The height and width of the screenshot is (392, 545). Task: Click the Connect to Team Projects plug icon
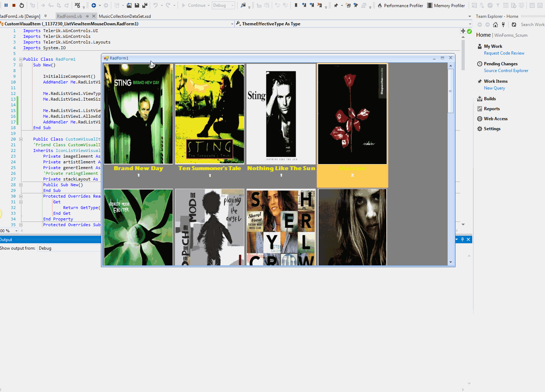coord(503,25)
